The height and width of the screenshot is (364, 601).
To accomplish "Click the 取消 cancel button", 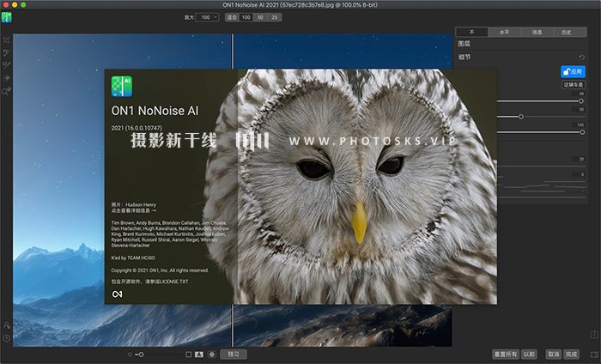I will 553,355.
